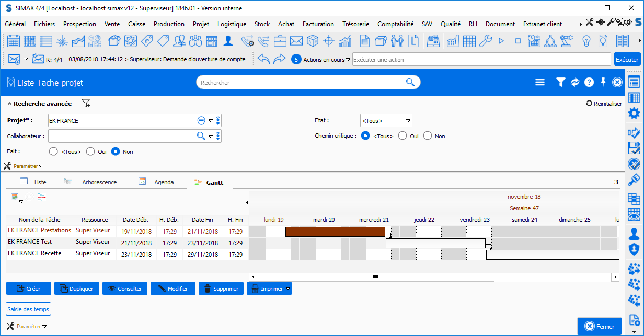Choose '<Tous>' option for Fait
This screenshot has height=336, width=644.
[x=53, y=152]
